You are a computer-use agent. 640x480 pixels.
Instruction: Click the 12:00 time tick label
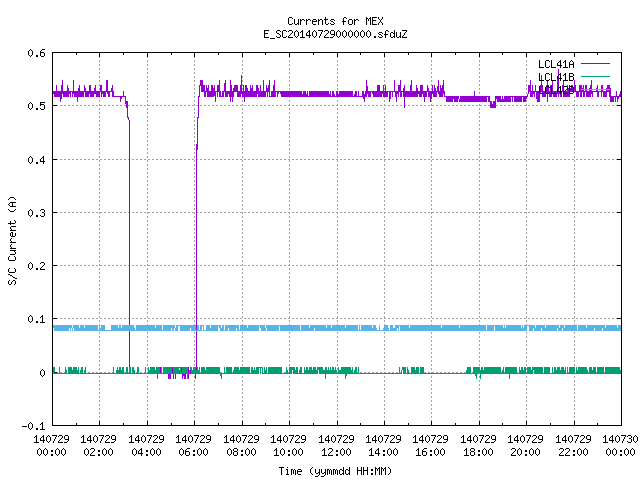[336, 452]
